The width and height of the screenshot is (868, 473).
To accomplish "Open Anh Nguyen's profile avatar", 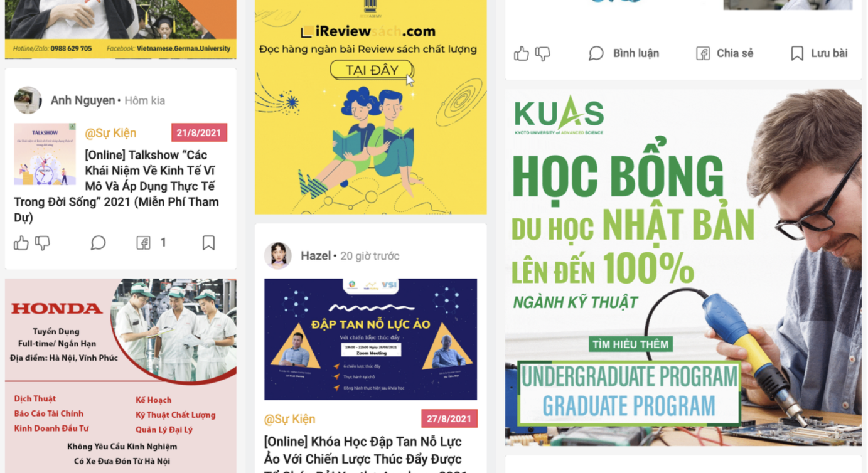I will coord(28,100).
